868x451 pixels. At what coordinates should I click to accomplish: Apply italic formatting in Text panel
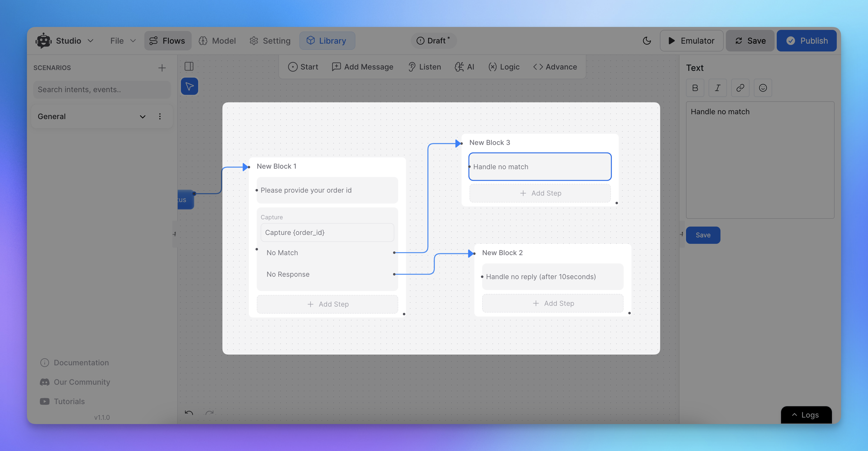pos(718,88)
